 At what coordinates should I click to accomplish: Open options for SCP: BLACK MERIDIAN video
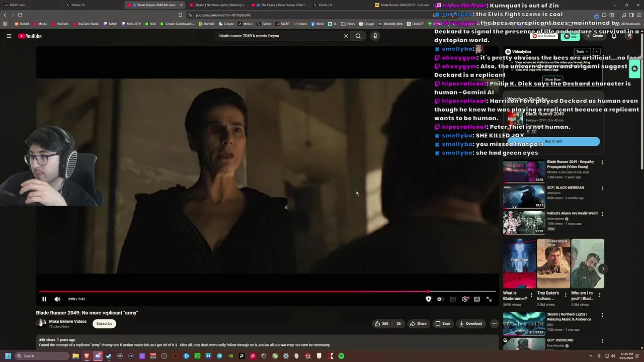(x=602, y=188)
